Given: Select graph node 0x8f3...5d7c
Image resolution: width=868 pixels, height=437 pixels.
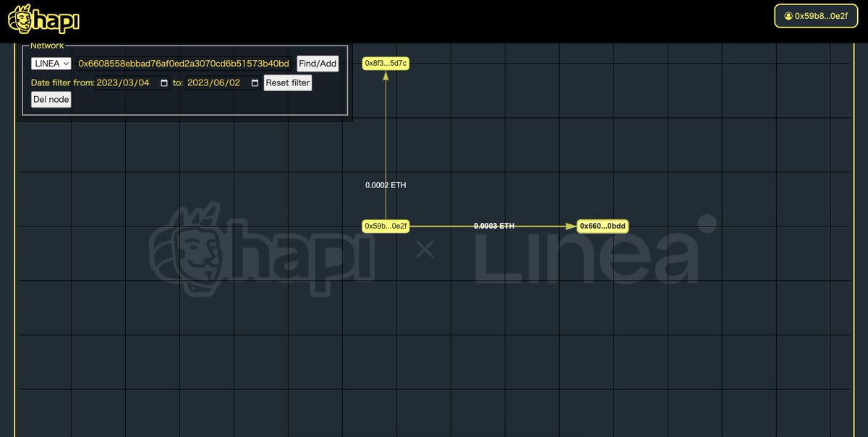Looking at the screenshot, I should [386, 64].
